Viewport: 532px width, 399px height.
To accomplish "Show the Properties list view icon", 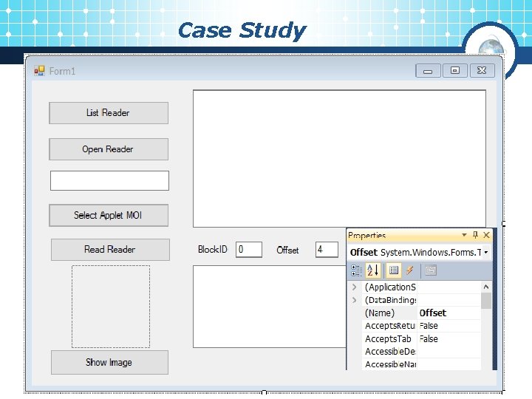I will pos(394,270).
